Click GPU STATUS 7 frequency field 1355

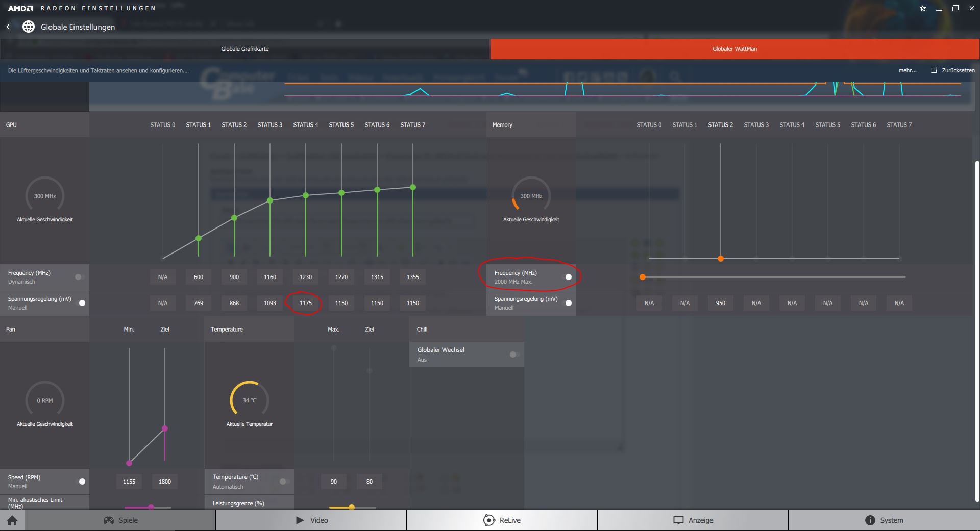click(413, 277)
